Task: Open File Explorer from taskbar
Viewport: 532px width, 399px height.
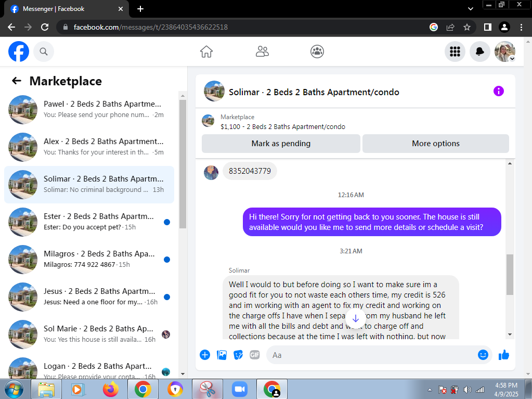Action: coord(46,390)
